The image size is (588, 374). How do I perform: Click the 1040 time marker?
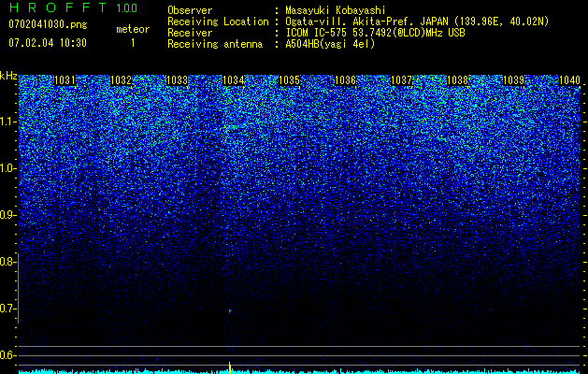tap(569, 80)
